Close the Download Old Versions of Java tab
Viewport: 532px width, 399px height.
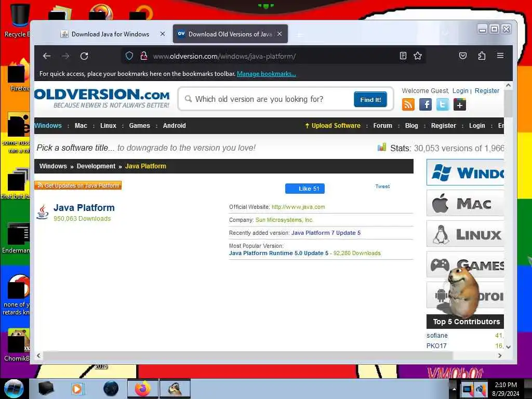pyautogui.click(x=280, y=34)
